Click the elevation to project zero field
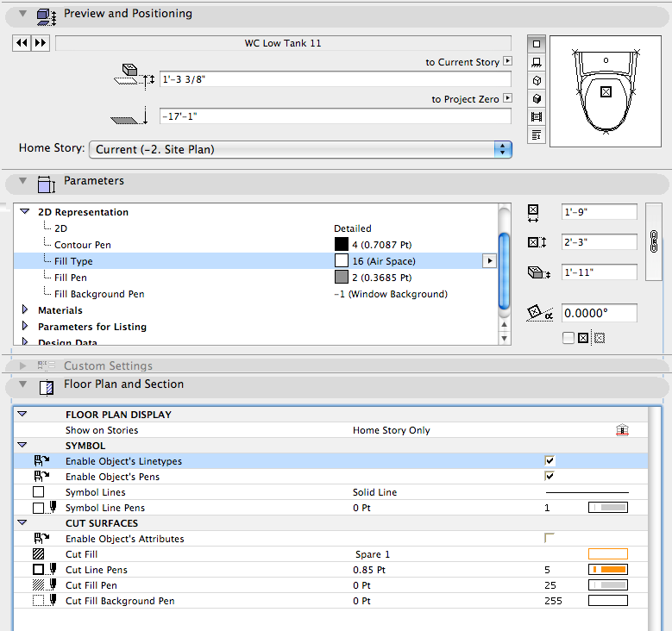Image resolution: width=672 pixels, height=631 pixels. 336,116
